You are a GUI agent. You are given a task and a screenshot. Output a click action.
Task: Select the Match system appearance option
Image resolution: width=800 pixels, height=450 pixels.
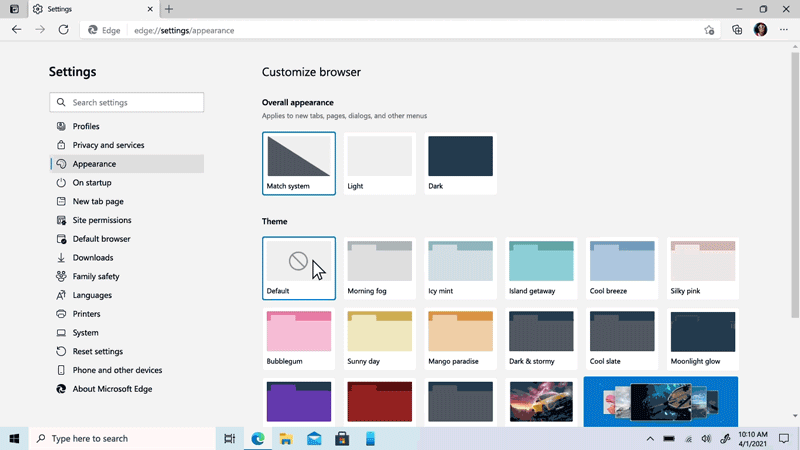[x=299, y=163]
